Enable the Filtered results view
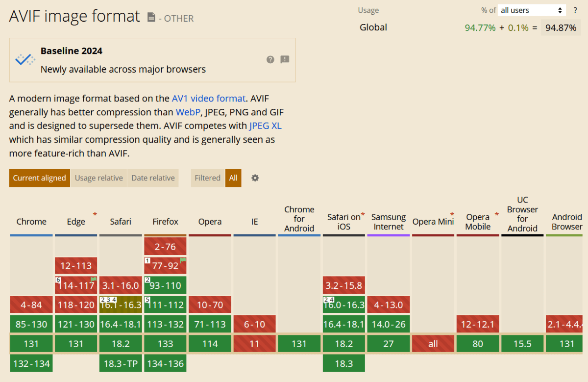Screen dimensions: 588x382 tap(207, 178)
